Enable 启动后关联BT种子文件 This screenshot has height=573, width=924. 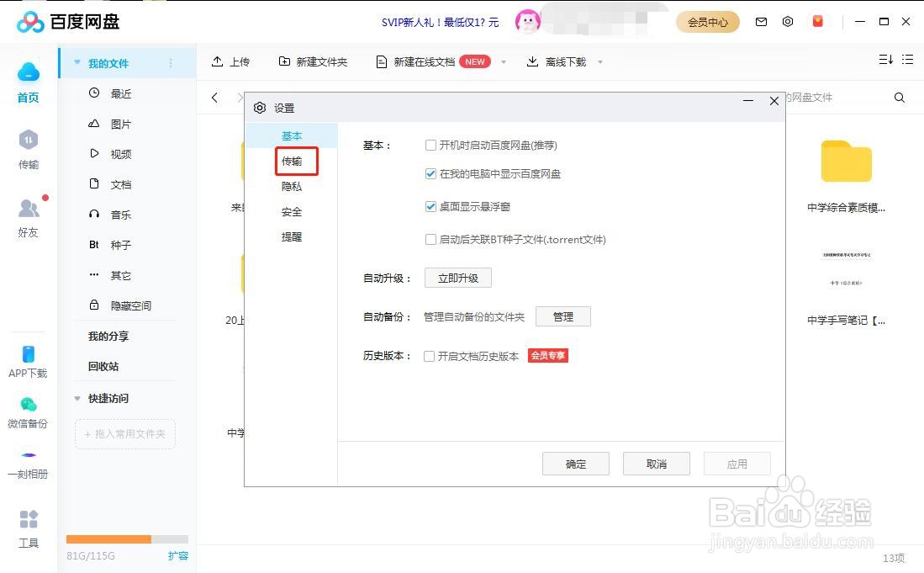click(x=430, y=239)
